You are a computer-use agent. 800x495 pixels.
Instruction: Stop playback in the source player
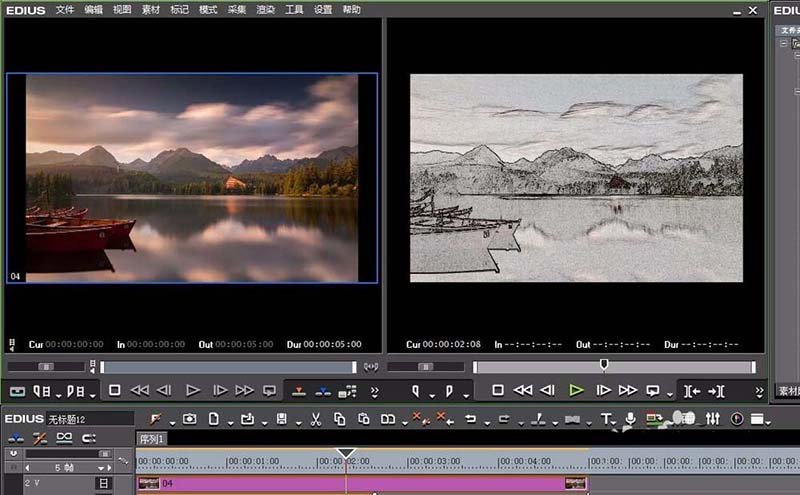115,390
